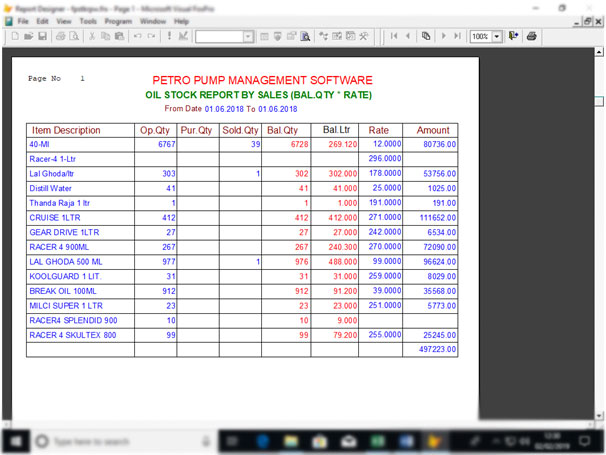Click the Properties window toolbar icon
The height and width of the screenshot is (455, 606).
[x=291, y=36]
